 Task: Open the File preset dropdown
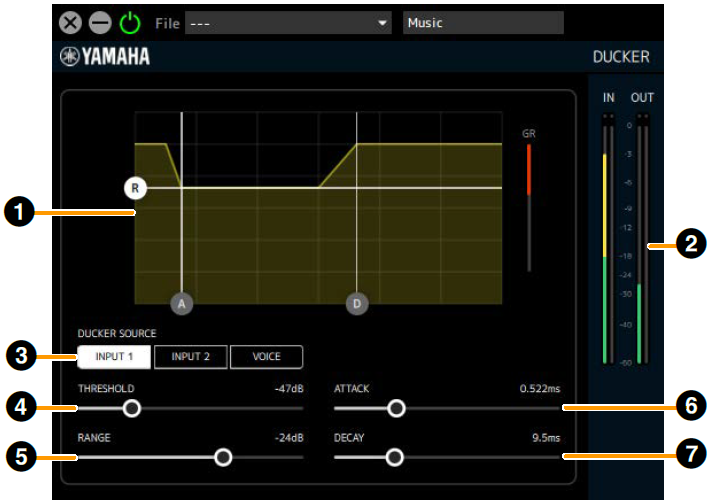[x=288, y=22]
